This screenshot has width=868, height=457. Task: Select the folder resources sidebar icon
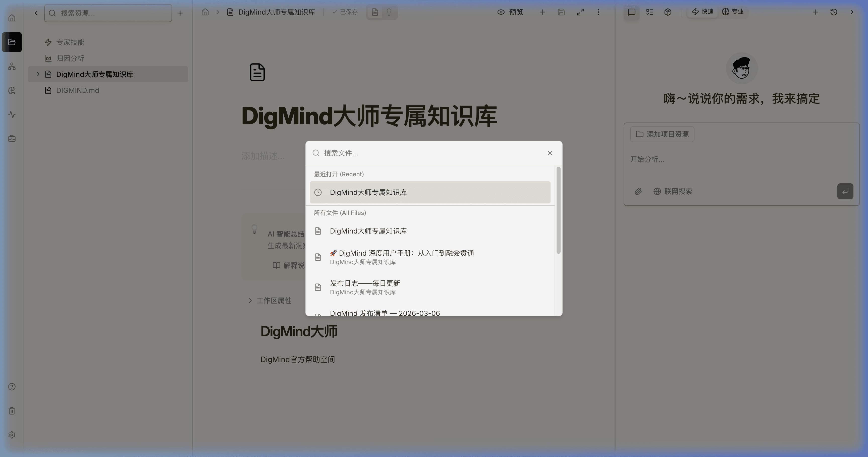click(12, 42)
